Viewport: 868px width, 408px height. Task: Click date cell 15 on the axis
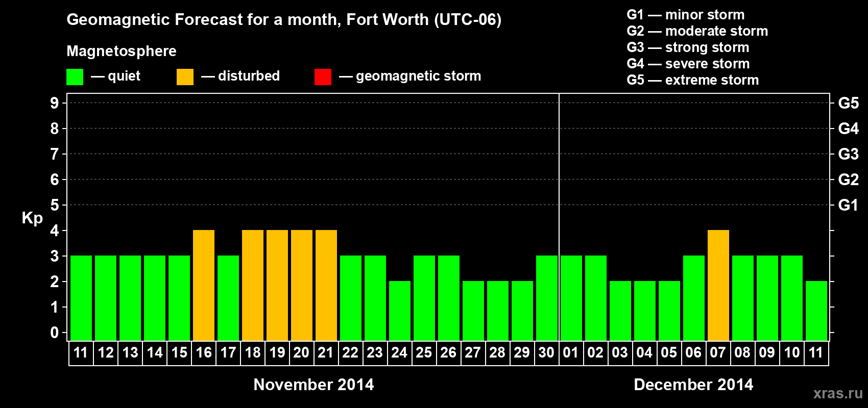(x=179, y=353)
